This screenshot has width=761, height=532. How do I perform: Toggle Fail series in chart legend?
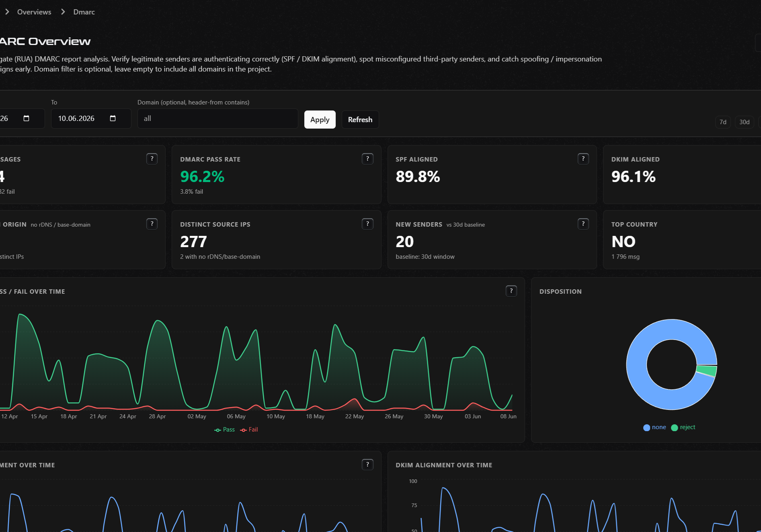pos(249,430)
